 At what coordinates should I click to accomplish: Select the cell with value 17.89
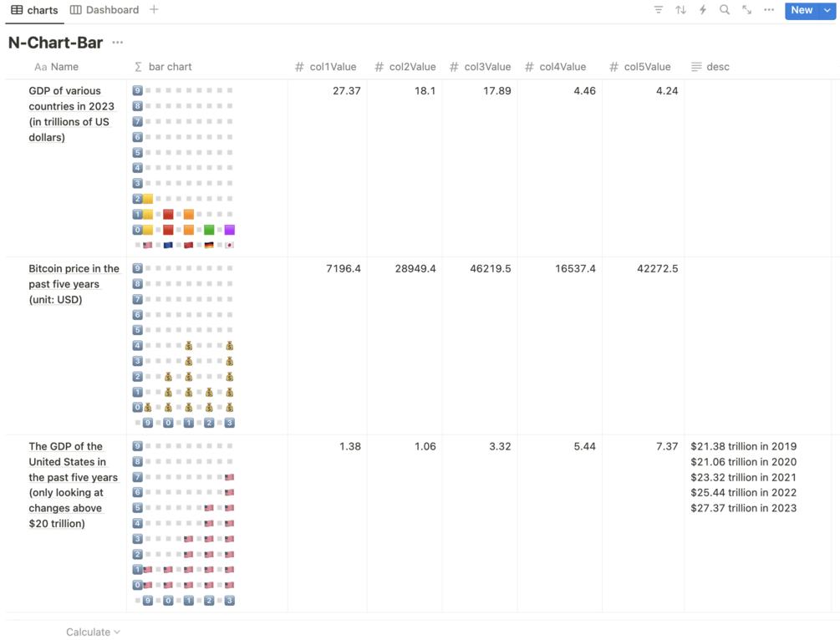(480, 168)
